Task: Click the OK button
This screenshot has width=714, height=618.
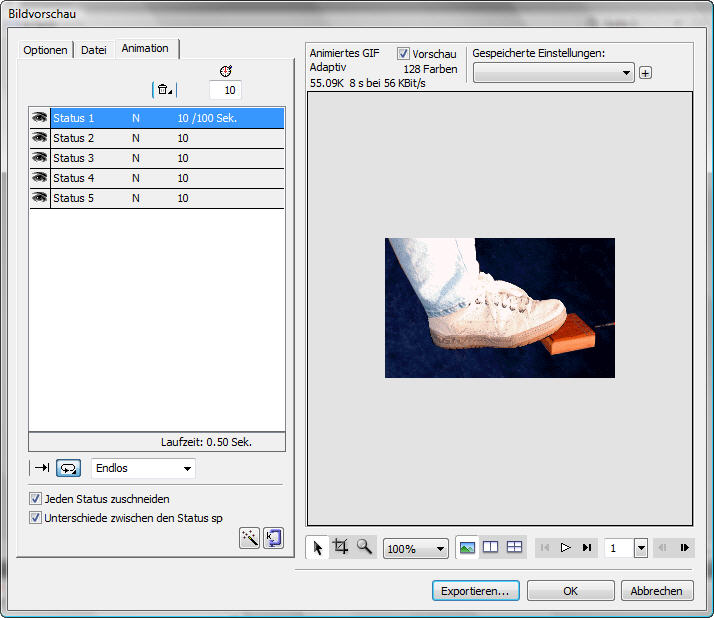Action: (571, 591)
